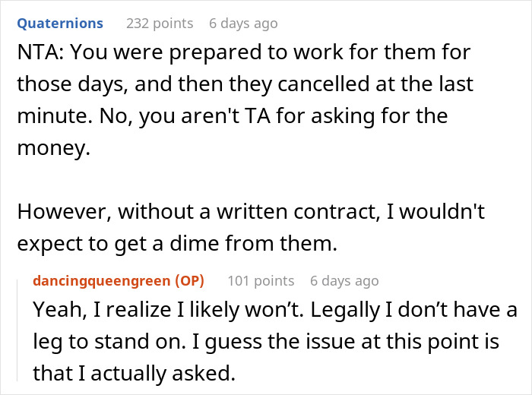Open the Quaternions user profile
This screenshot has width=532, height=395.
coord(59,24)
